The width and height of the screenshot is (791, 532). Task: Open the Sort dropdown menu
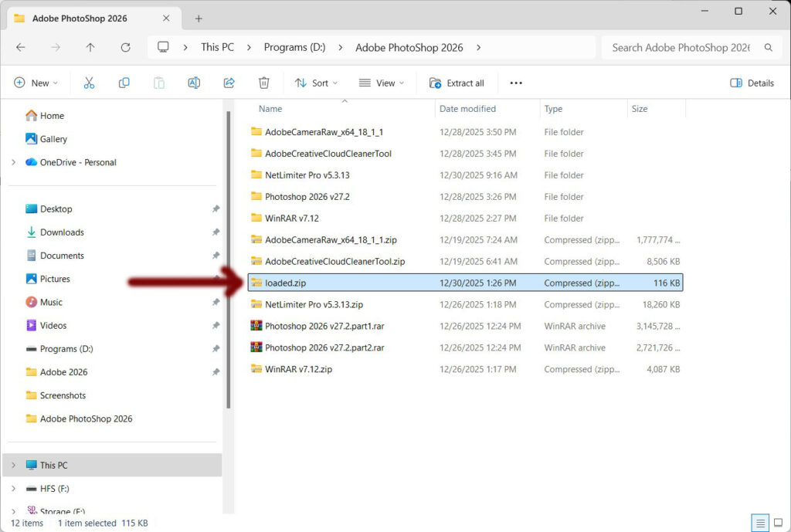click(x=316, y=83)
